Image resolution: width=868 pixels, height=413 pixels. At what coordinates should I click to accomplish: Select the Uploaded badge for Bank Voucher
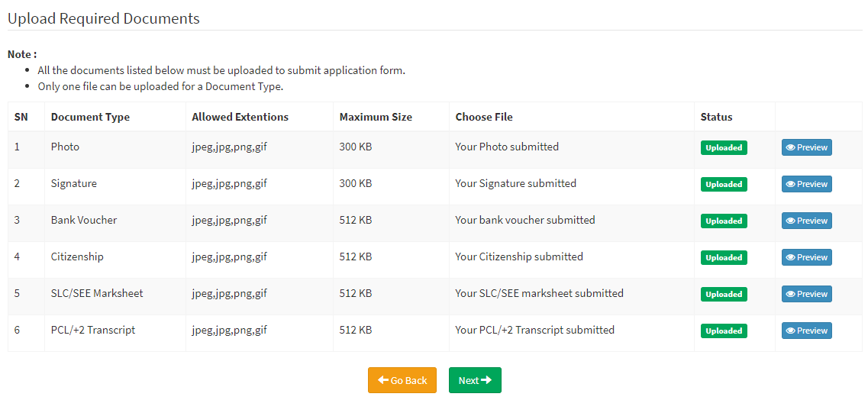pos(724,221)
